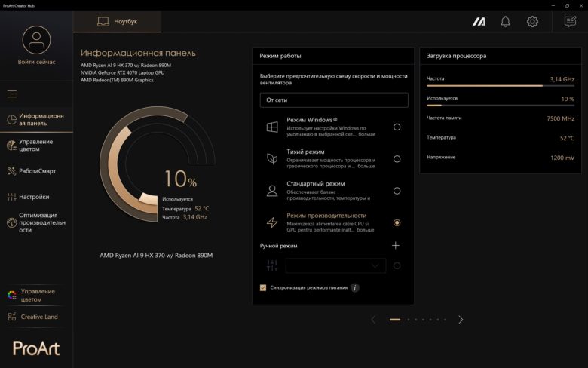588x368 pixels.
Task: Click the colorful wheel icon near bottom Управление цветом
Action: coord(12,295)
